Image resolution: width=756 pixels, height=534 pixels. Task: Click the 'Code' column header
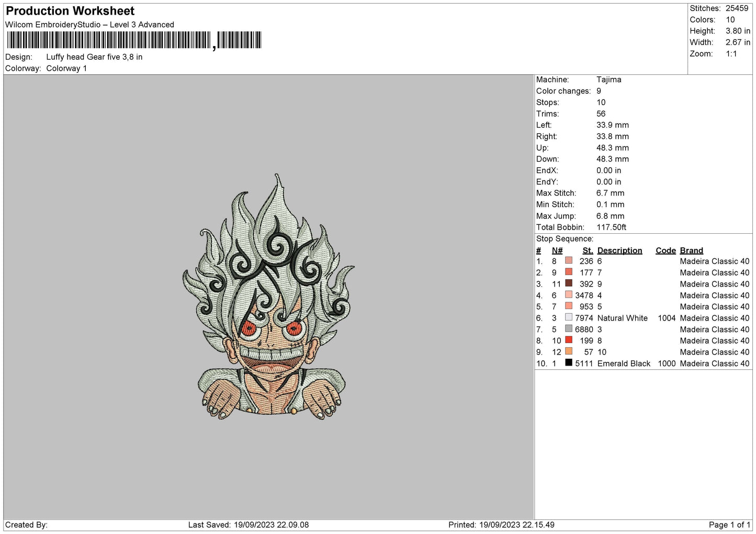coord(666,251)
